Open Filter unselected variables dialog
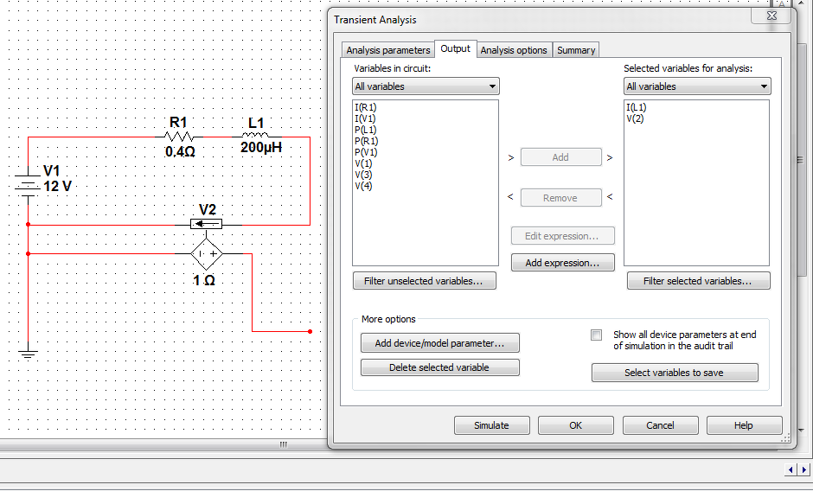813x504 pixels. pyautogui.click(x=424, y=281)
